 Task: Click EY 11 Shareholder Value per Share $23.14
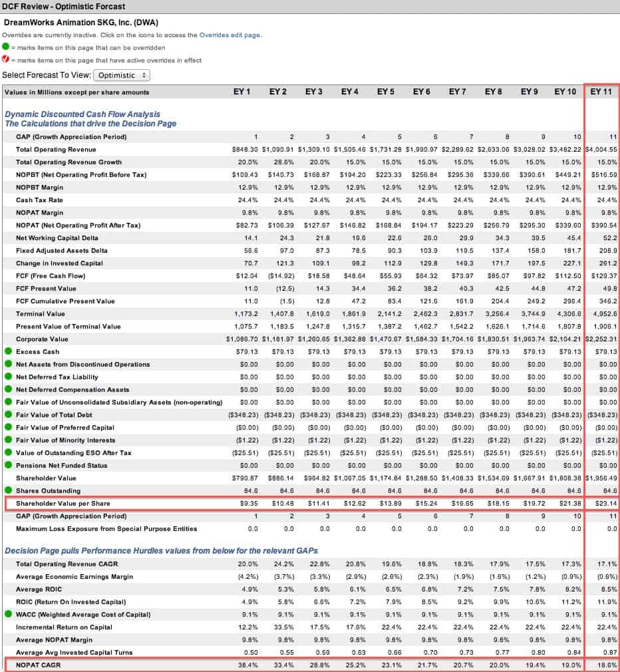click(606, 504)
